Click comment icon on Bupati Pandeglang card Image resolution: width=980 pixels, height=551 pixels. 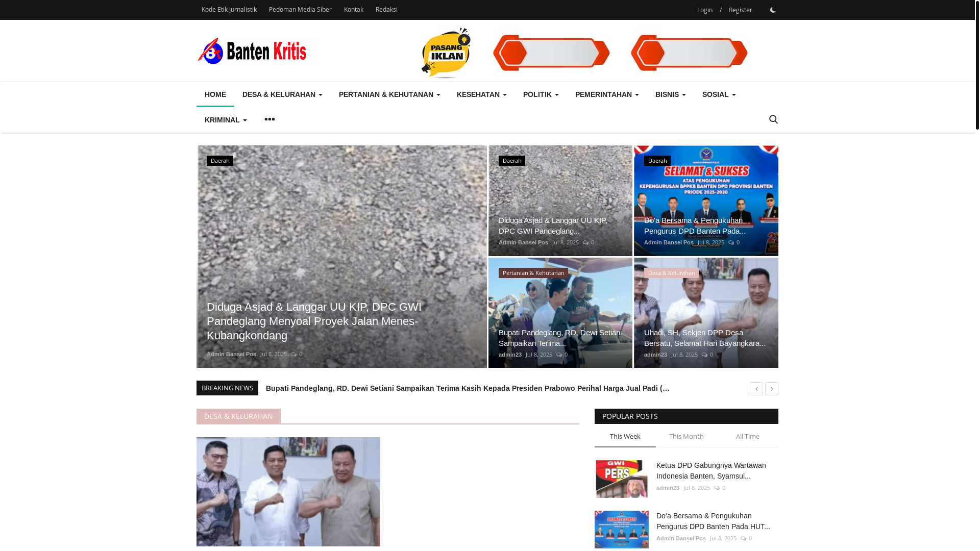559,355
